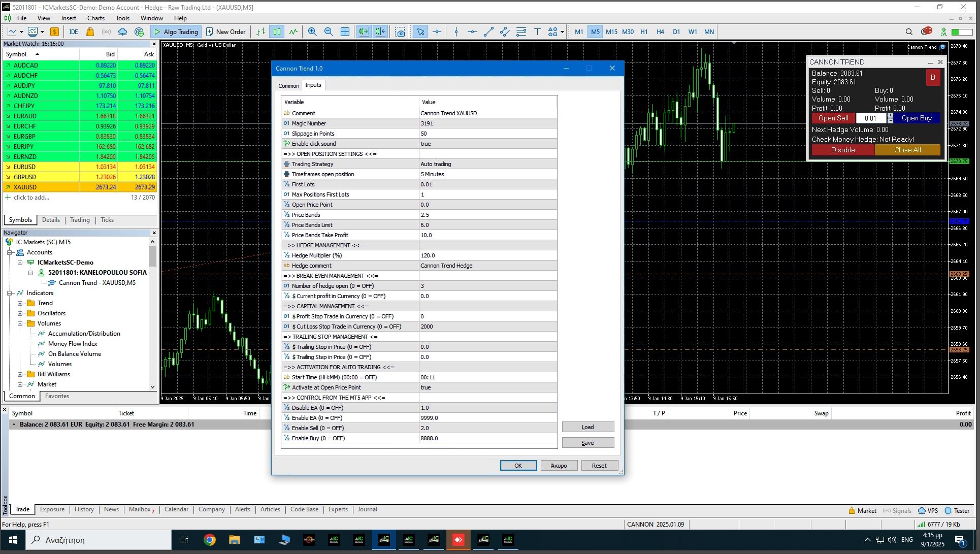
Task: Click the zoom in chart icon
Action: tap(312, 31)
